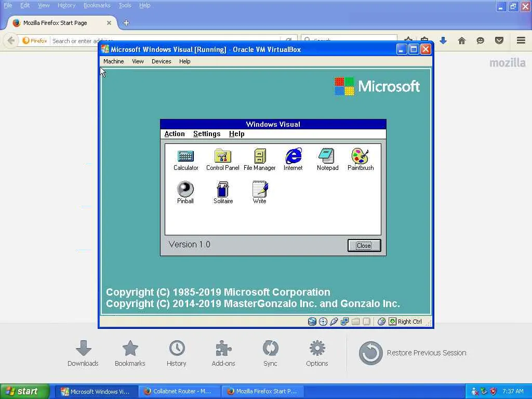Click the keyboard capture arrow icon beside Right Ctrl
Image resolution: width=532 pixels, height=399 pixels.
tap(393, 321)
